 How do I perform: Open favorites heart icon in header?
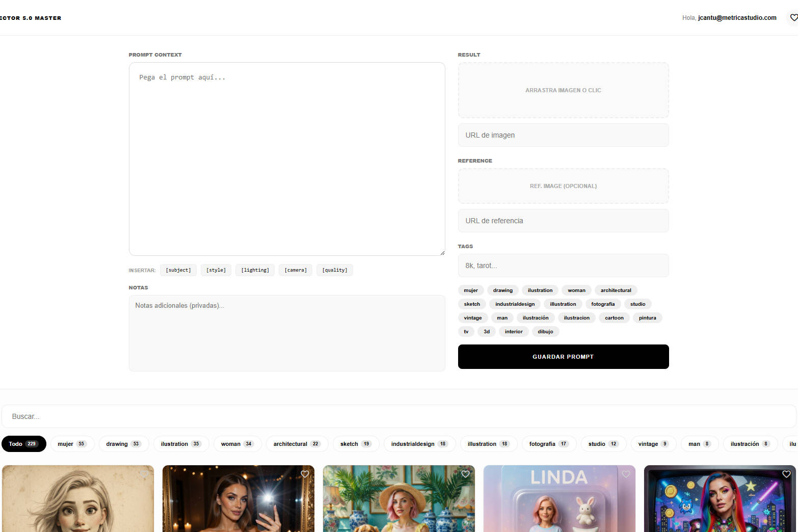click(793, 18)
